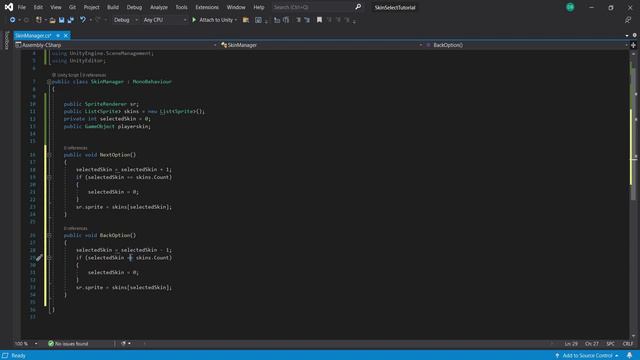Click the screwdriver quick actions icon

39,258
